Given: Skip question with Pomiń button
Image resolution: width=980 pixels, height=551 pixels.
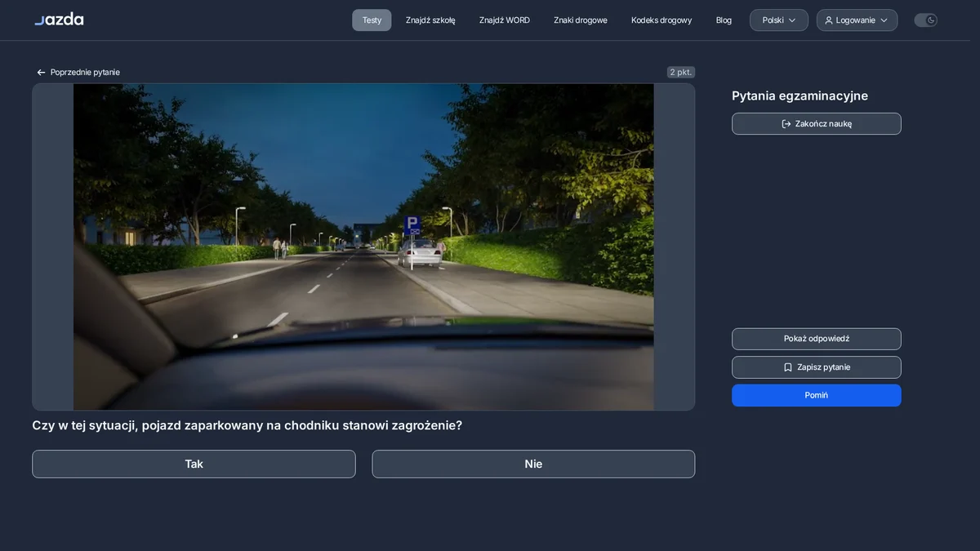Looking at the screenshot, I should pos(817,395).
